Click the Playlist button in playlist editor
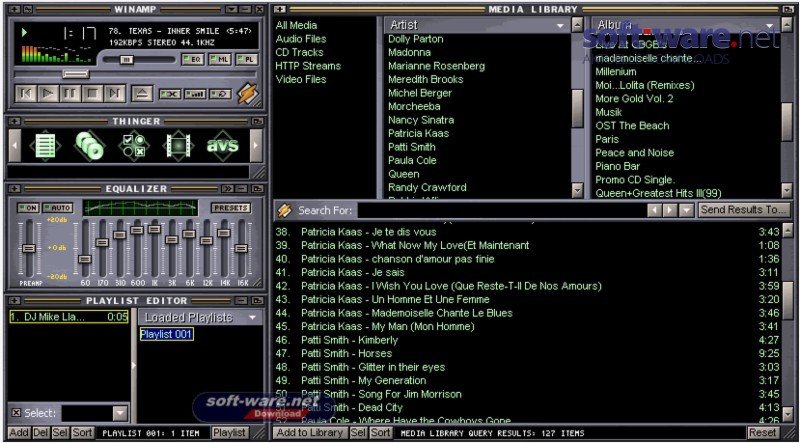The width and height of the screenshot is (800, 443). tap(230, 433)
